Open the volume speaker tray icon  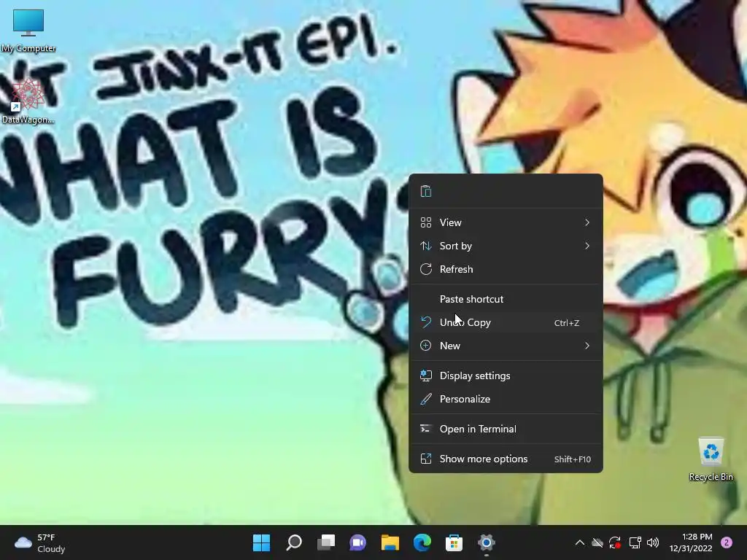coord(653,542)
